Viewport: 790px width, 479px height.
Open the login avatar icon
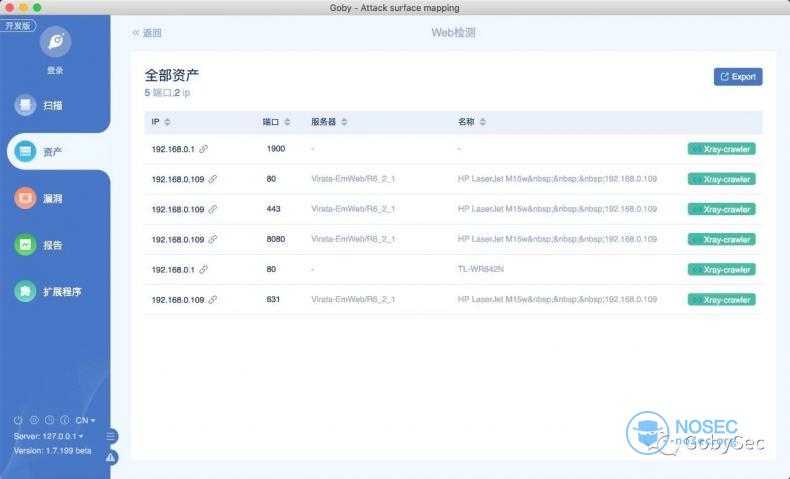55,41
